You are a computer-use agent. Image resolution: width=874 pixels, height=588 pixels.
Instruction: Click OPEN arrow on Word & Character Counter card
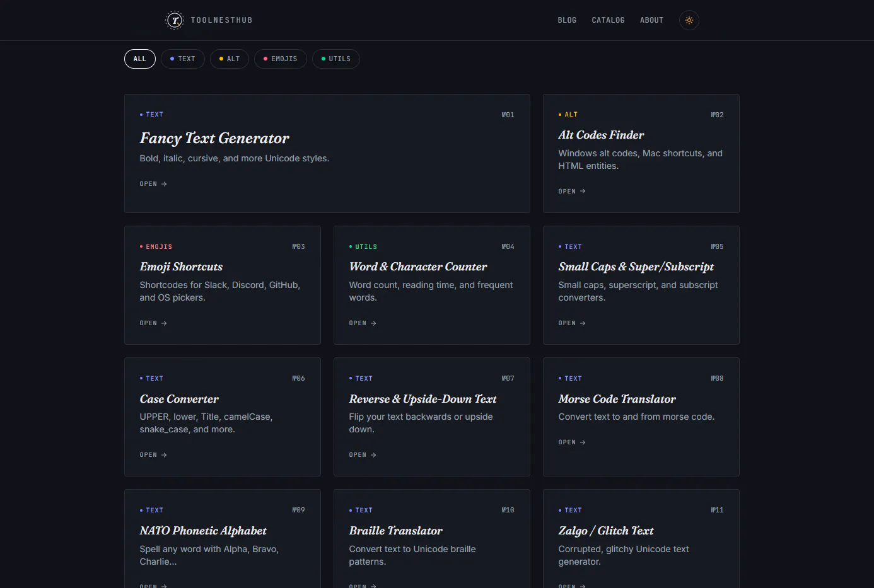(363, 323)
